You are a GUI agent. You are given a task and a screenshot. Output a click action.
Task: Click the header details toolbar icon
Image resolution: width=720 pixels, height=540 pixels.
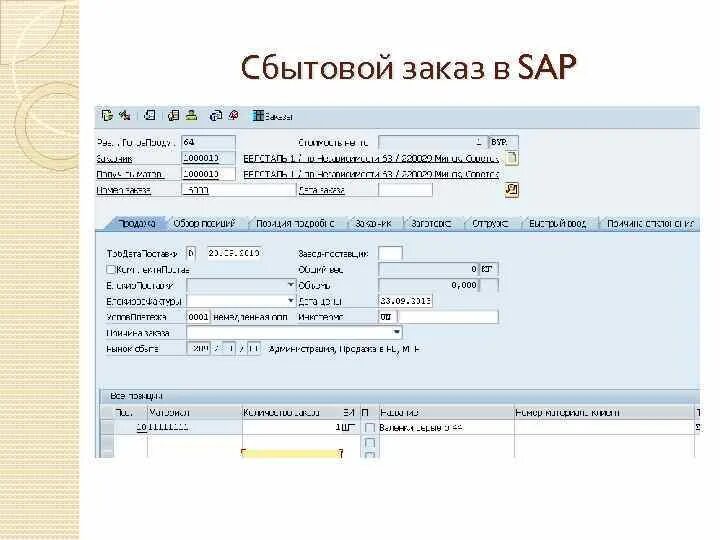click(150, 115)
